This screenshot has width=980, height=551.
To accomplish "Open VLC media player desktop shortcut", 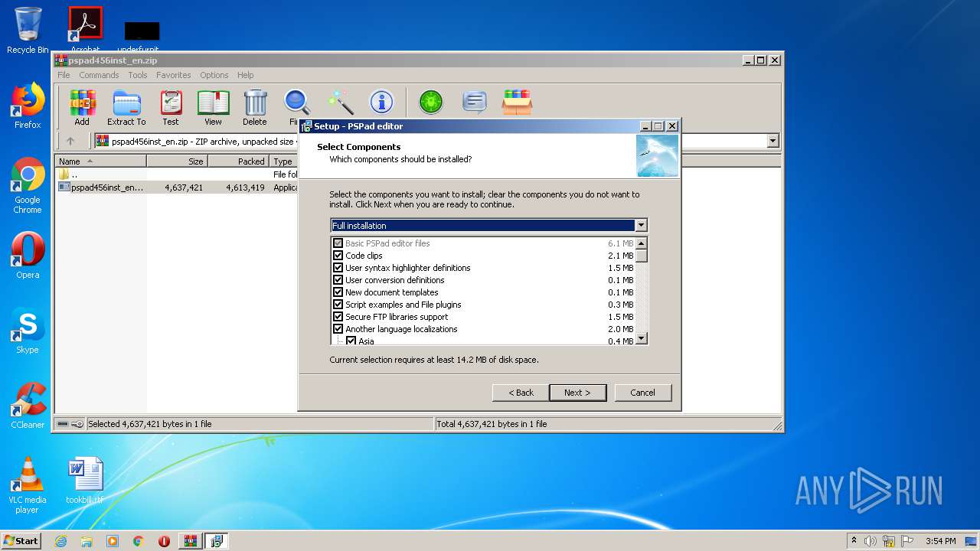I will [x=28, y=485].
